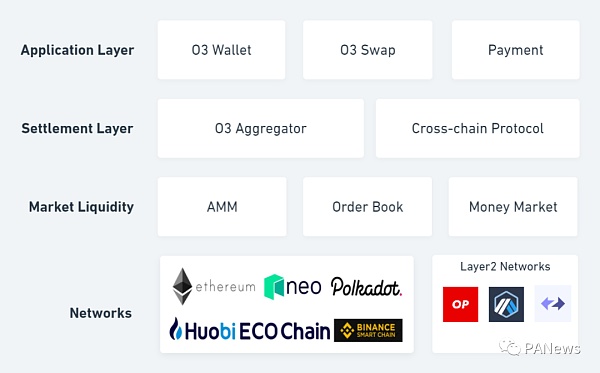
Task: Click the Ethereum diamond logo
Action: [x=182, y=286]
